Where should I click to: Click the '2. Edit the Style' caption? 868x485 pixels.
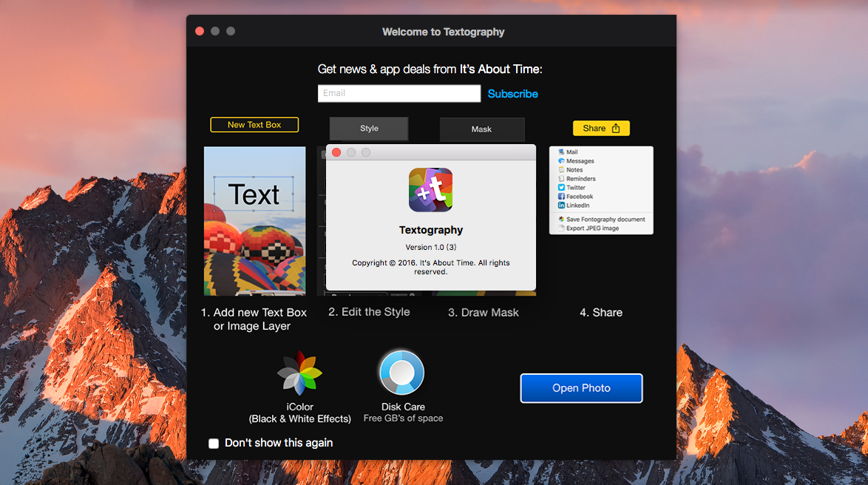[x=369, y=312]
